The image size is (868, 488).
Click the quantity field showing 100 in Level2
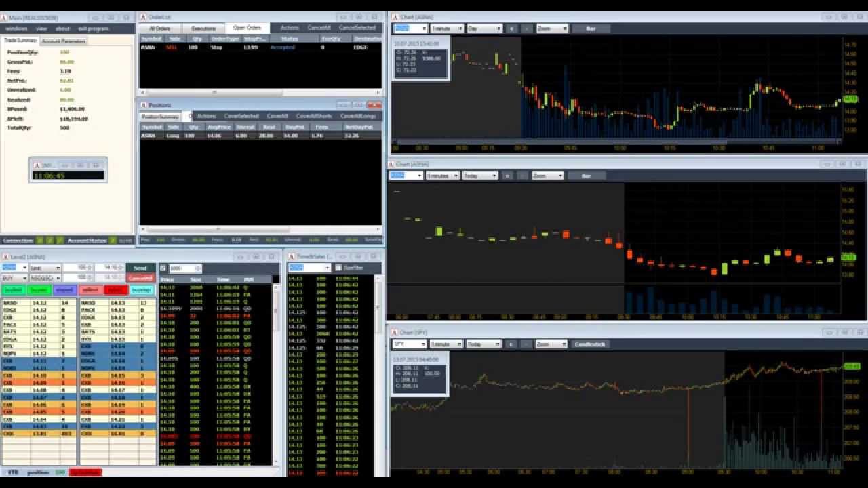[83, 268]
